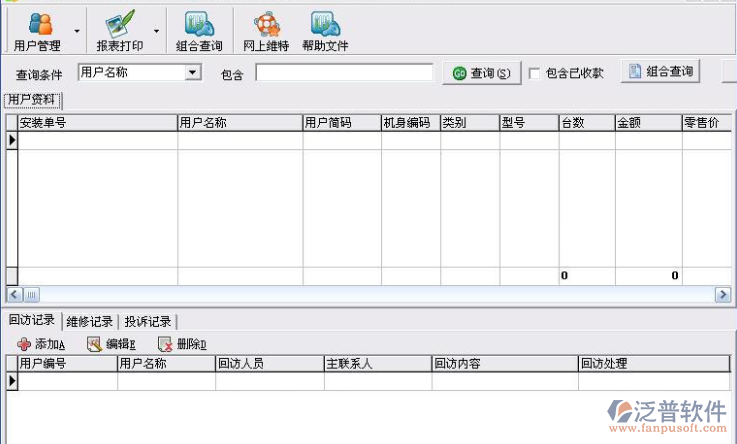Launch 网上维特 online support icon
The image size is (737, 444).
pos(266,30)
